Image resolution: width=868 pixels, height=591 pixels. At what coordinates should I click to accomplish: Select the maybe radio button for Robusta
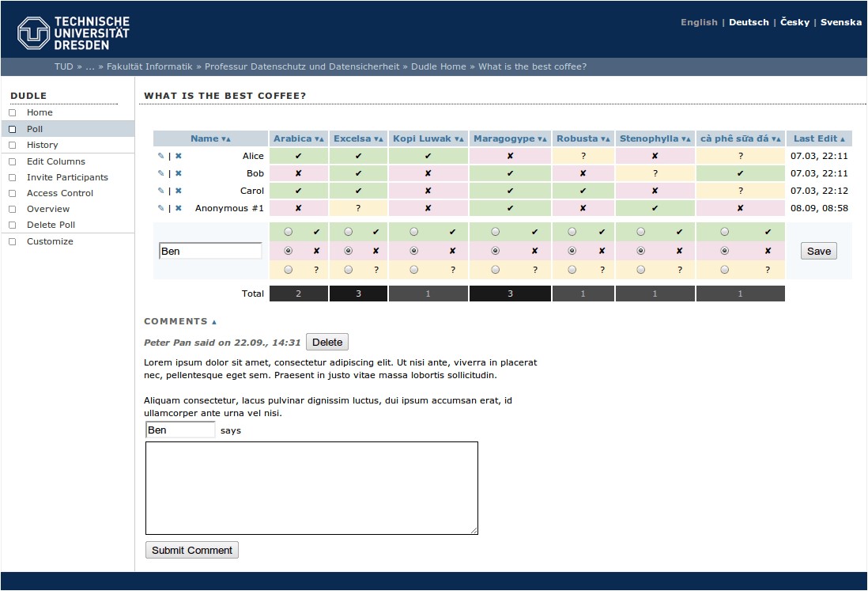pos(572,270)
